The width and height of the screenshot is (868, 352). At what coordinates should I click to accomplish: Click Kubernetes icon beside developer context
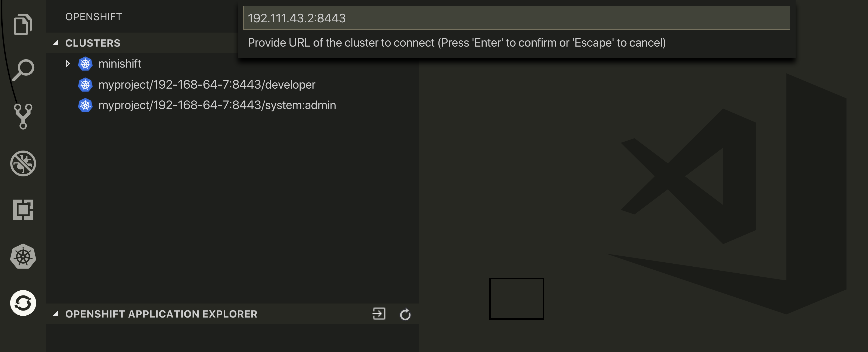click(x=85, y=84)
